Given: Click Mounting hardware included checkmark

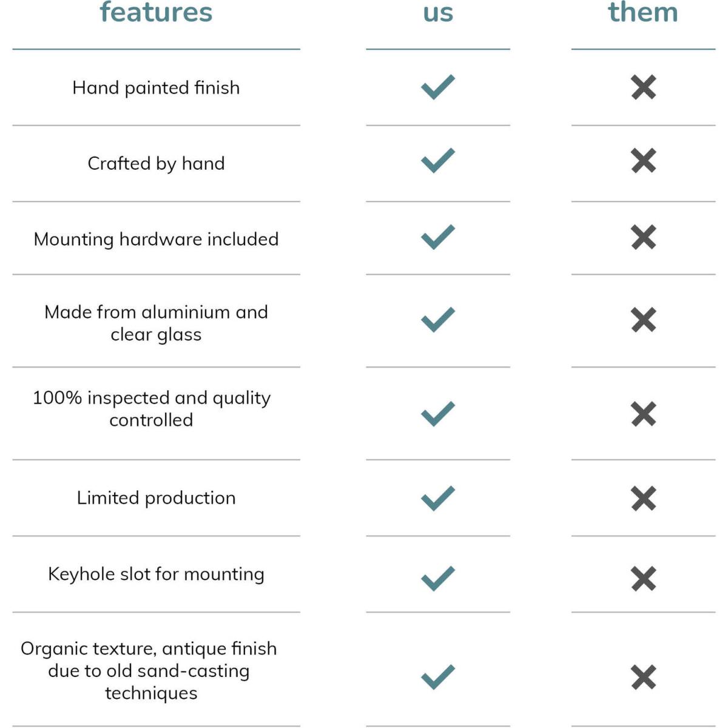Looking at the screenshot, I should [437, 237].
